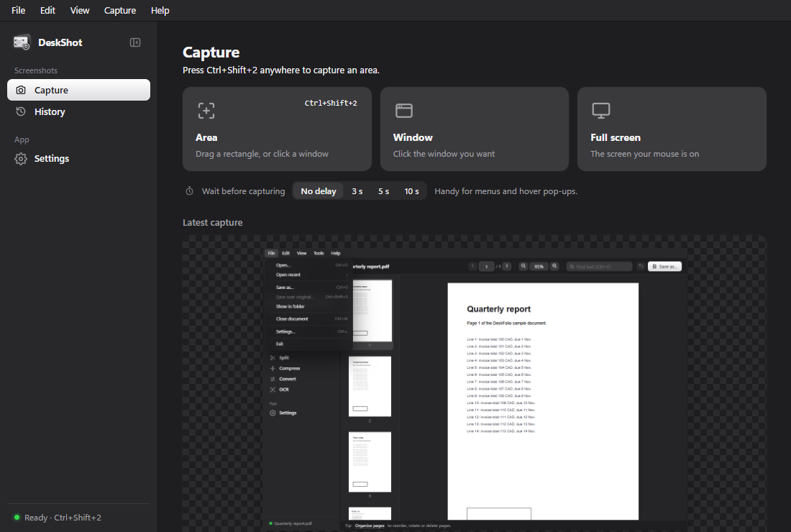Click 'Handy for menus and hover pop-ups' text

click(506, 191)
